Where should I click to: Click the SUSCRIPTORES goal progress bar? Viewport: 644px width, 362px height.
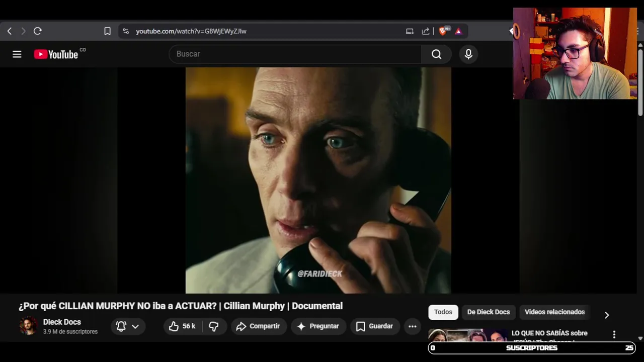532,348
